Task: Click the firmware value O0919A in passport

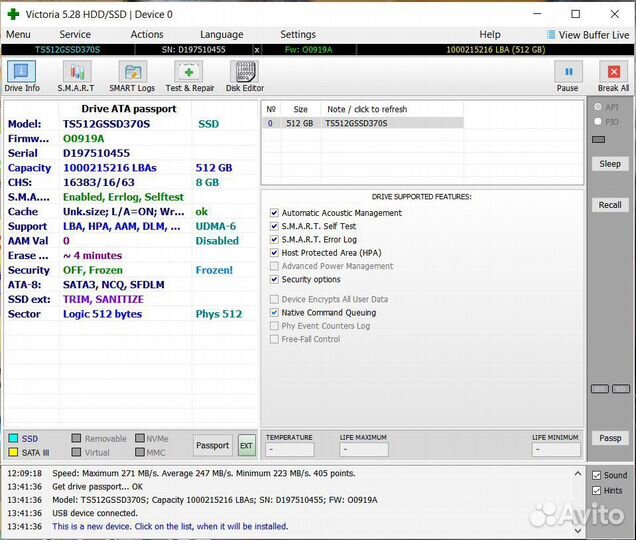Action: pos(84,139)
